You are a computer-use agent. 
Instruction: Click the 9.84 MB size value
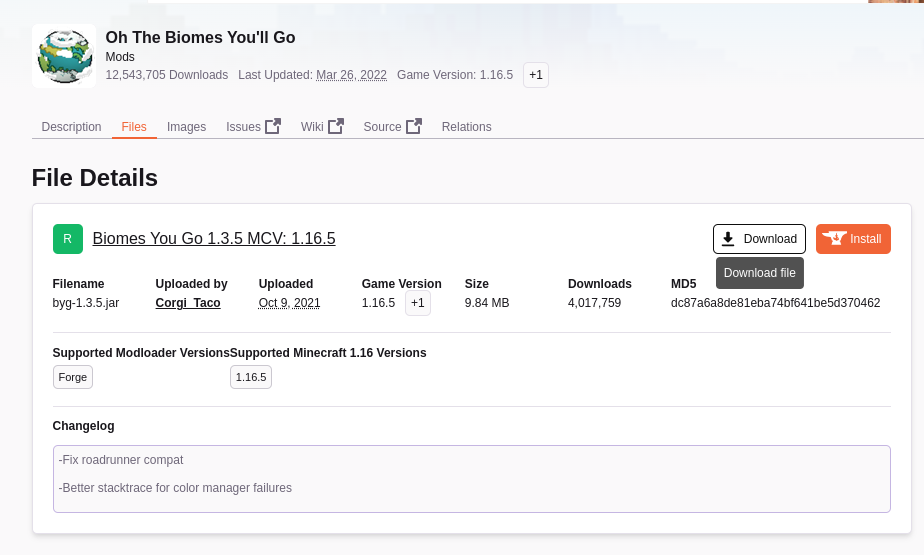(x=487, y=303)
